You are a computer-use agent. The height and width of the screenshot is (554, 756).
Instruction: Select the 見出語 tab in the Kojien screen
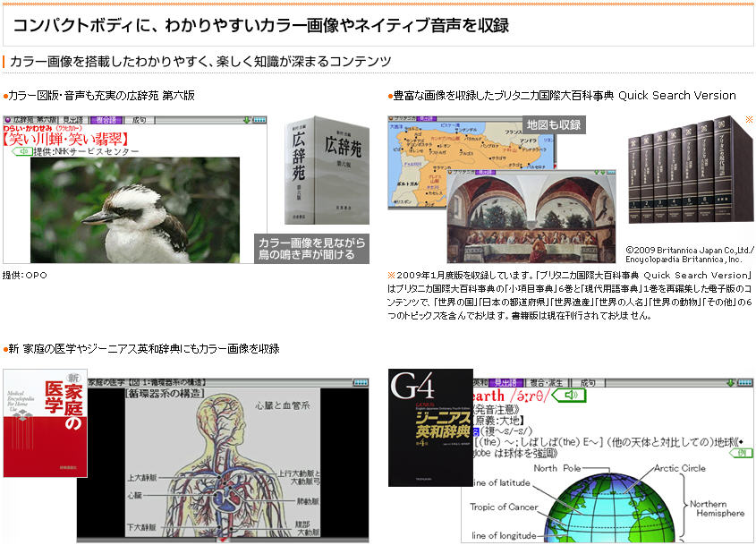pos(73,120)
